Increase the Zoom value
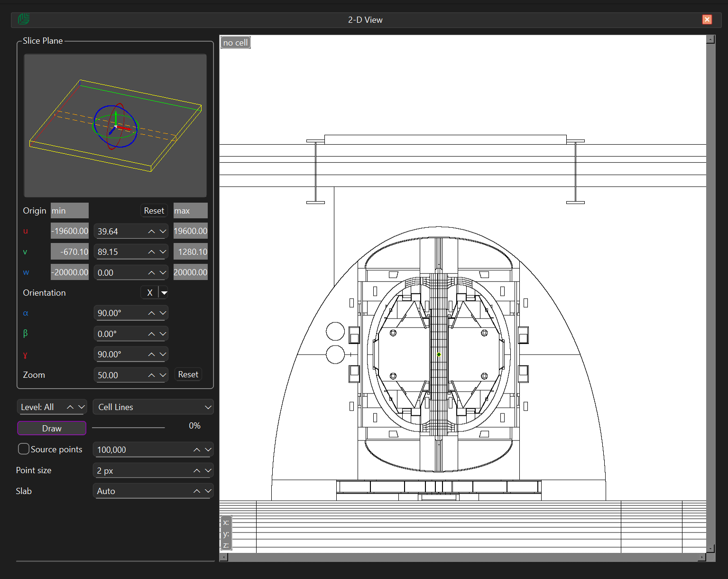728x579 pixels. coord(151,375)
